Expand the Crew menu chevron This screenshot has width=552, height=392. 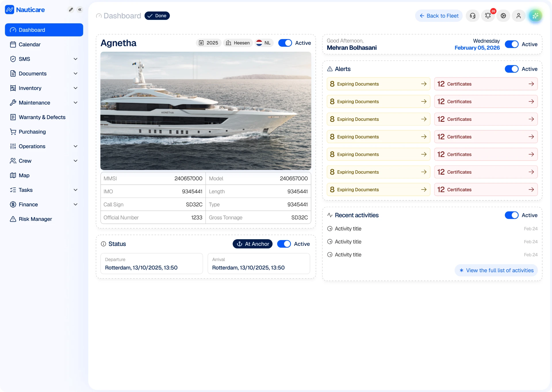coord(76,161)
